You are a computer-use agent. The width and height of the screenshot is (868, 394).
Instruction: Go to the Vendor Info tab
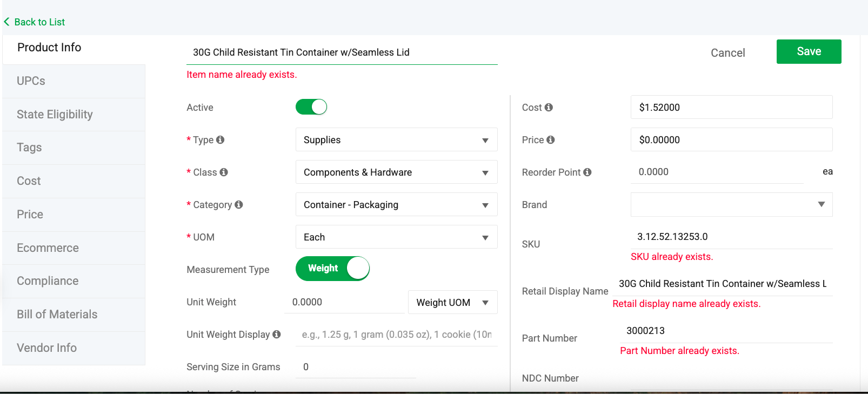[x=46, y=348]
